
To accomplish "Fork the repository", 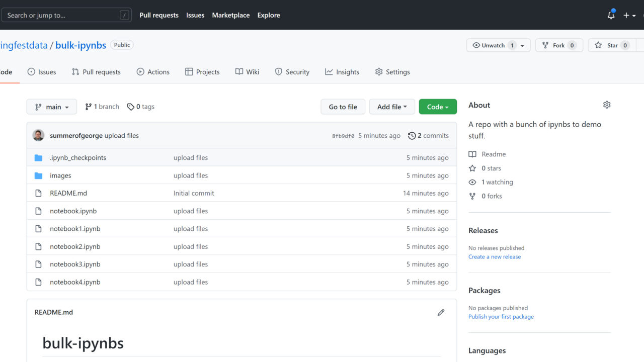I will 553,45.
